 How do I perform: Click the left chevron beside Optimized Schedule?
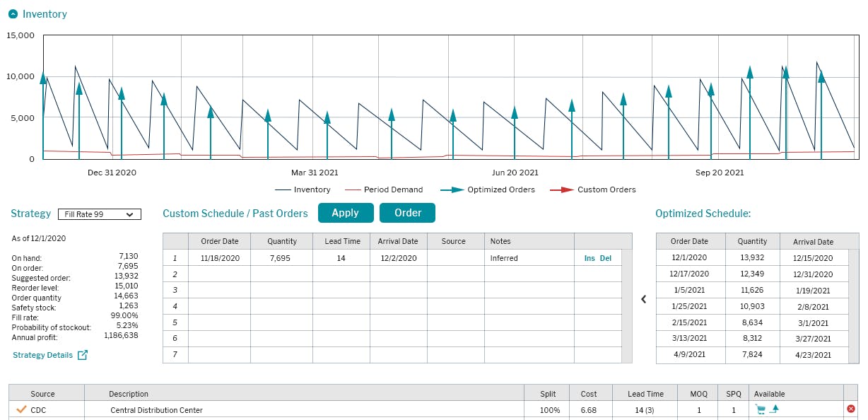point(644,299)
